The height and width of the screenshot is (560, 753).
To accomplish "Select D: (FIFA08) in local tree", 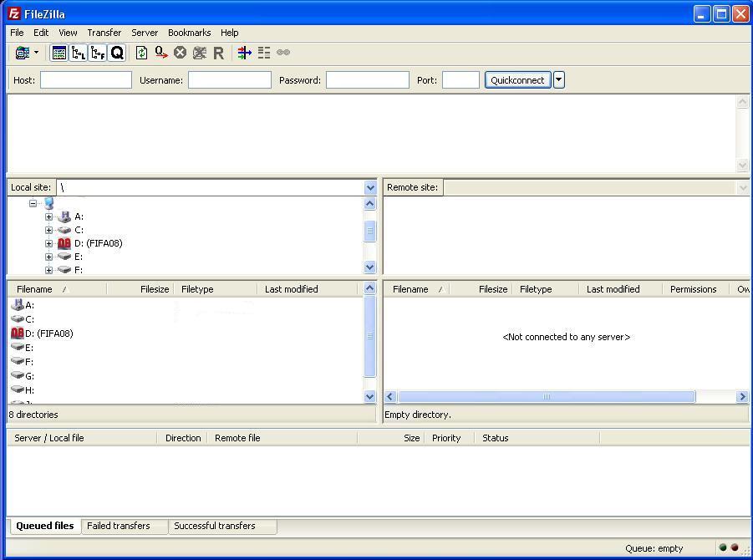I will pyautogui.click(x=98, y=243).
